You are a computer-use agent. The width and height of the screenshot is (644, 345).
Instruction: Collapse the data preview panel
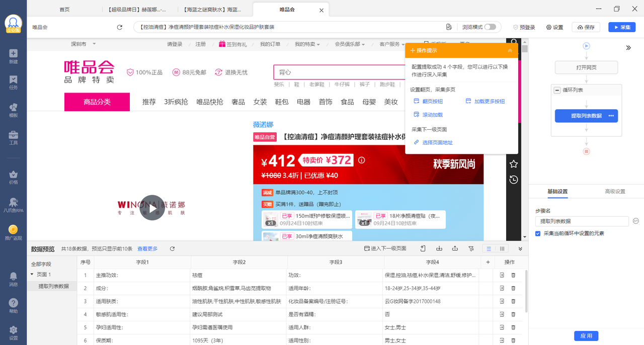520,248
